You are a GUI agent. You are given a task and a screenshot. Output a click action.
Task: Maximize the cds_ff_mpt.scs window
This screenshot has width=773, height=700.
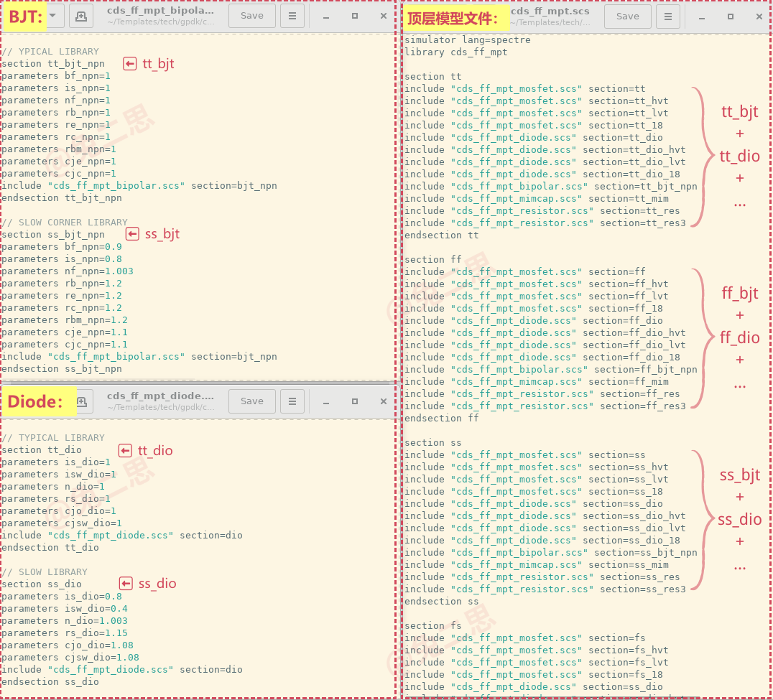pos(731,17)
